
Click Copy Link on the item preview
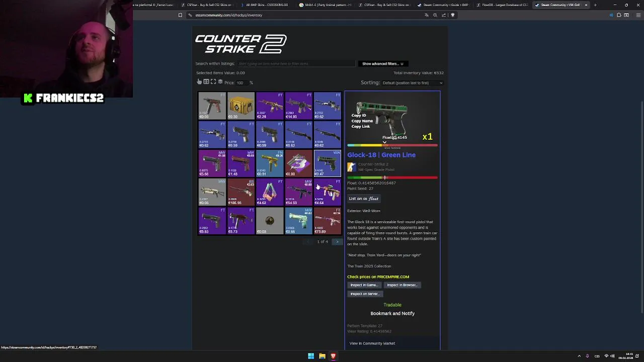(x=360, y=126)
